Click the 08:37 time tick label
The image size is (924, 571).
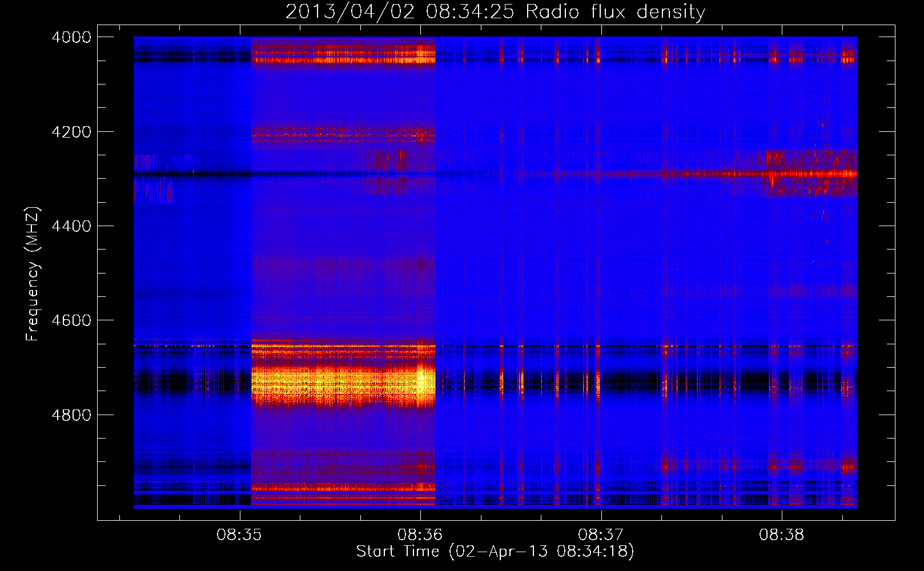pos(601,535)
